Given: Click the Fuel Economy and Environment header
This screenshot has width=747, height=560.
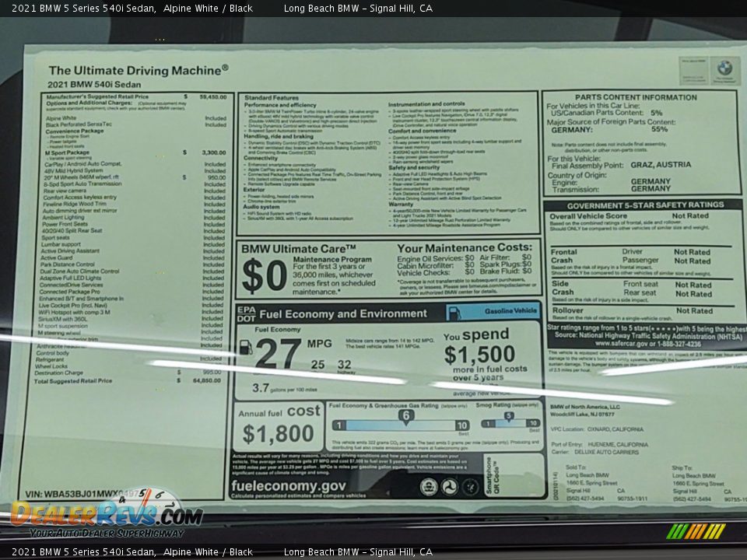Looking at the screenshot, I should 343,313.
